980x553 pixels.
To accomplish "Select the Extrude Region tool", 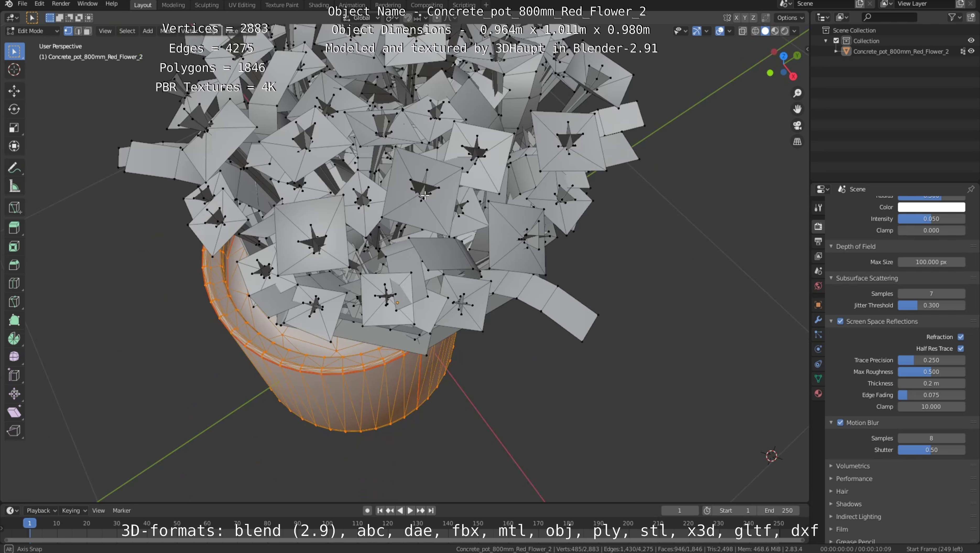I will point(14,228).
